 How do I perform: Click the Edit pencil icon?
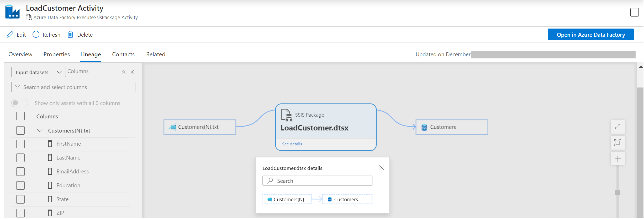10,35
